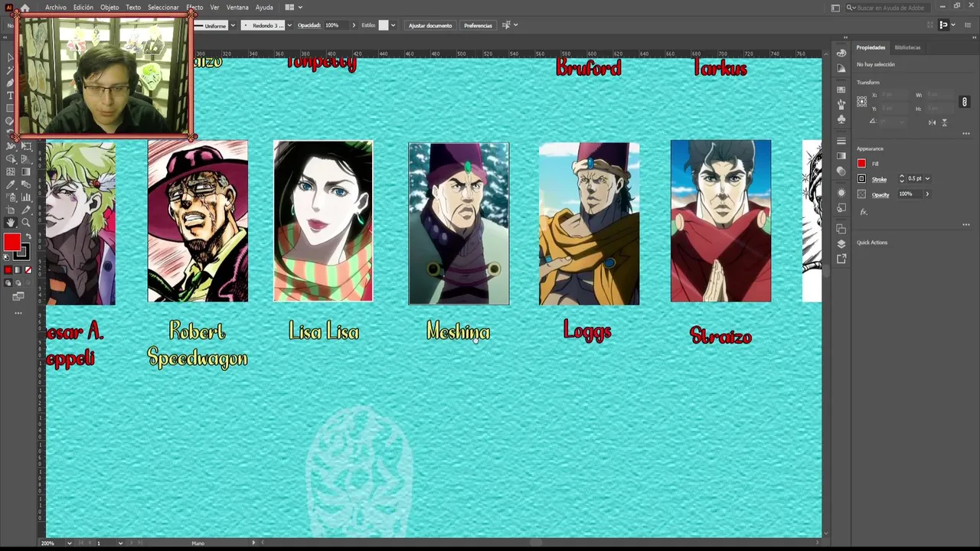Toggle constrain width and height proportions

pos(965,102)
